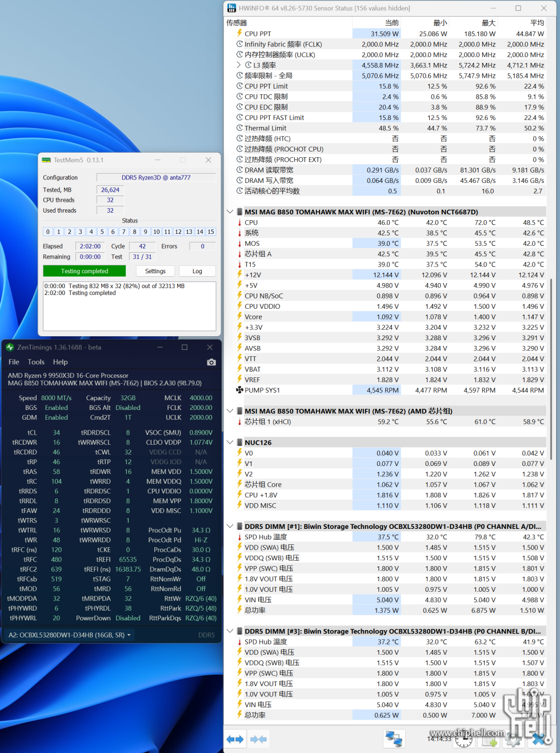The height and width of the screenshot is (753, 560).
Task: Open the A2 memory module dropdown in ZenTimings
Action: coord(70,635)
